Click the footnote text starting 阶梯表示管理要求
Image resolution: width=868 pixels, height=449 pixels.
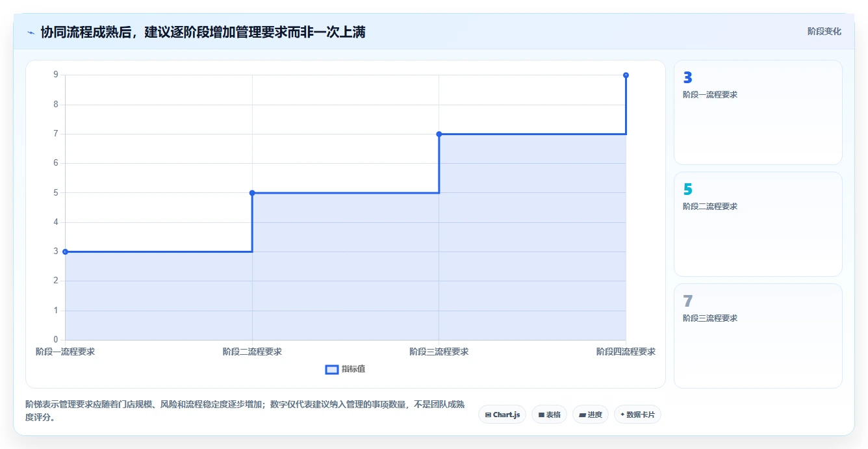pyautogui.click(x=244, y=411)
